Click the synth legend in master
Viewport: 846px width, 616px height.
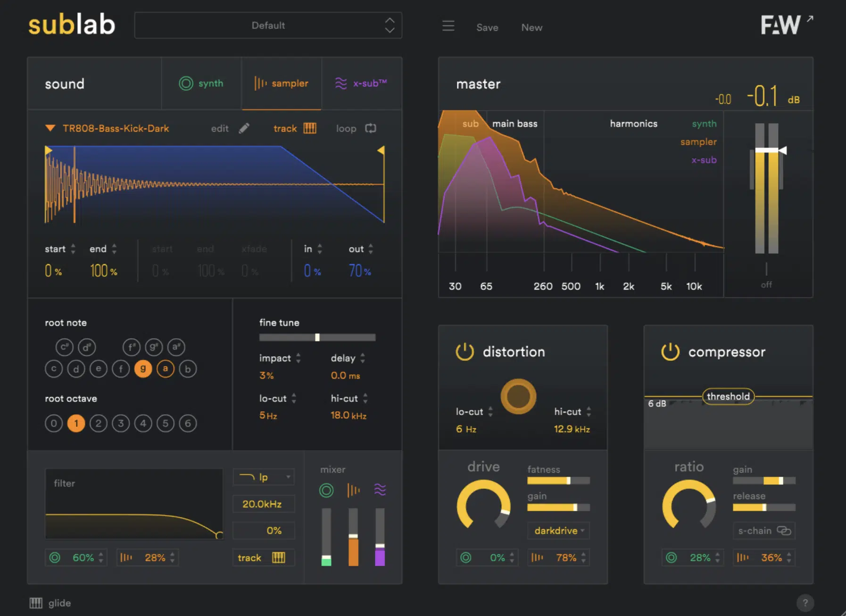click(x=704, y=124)
